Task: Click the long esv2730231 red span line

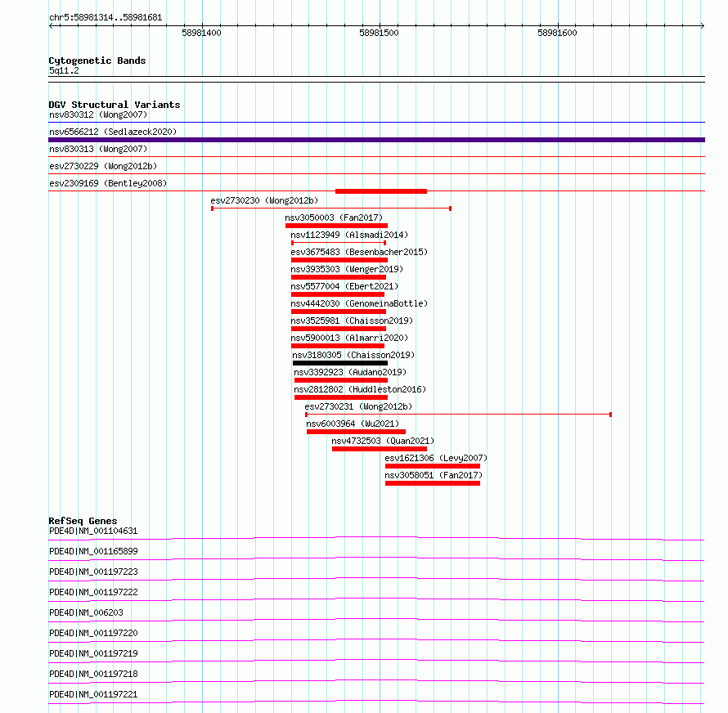Action: coord(458,415)
